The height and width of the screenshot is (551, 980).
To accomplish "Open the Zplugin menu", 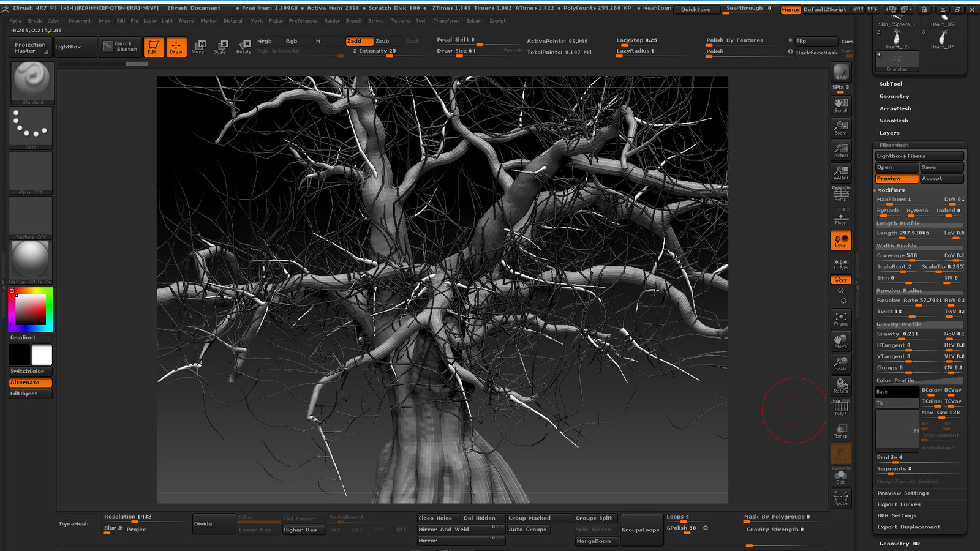I will 473,21.
